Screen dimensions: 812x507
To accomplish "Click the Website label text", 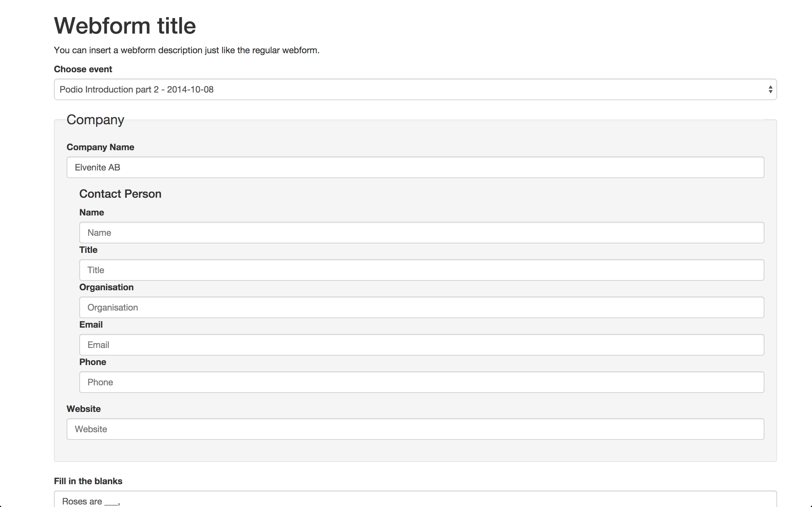I will (83, 409).
